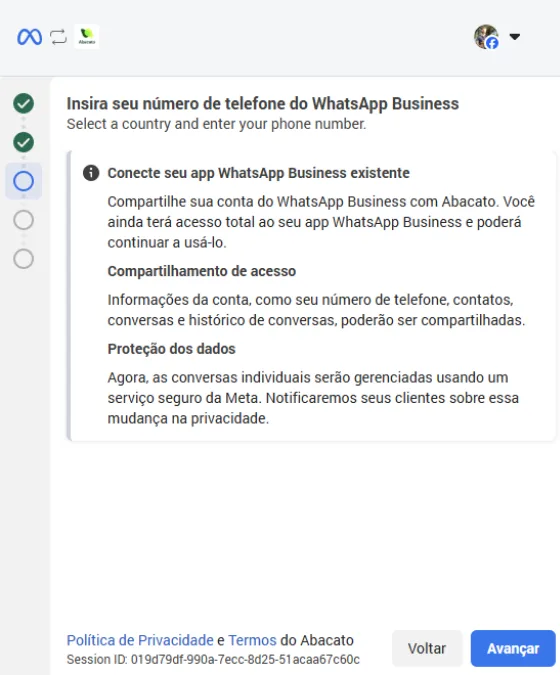
Task: Select the second completed step checkmark
Action: [x=23, y=142]
